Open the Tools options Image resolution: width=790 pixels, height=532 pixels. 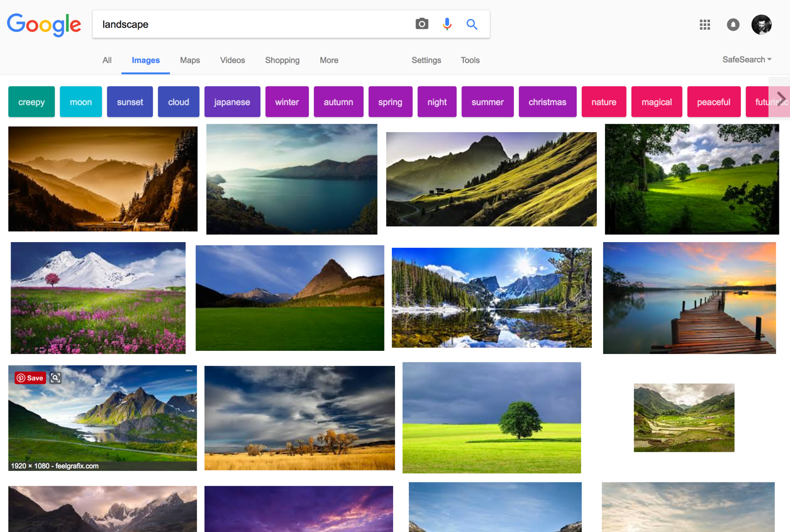(x=470, y=60)
